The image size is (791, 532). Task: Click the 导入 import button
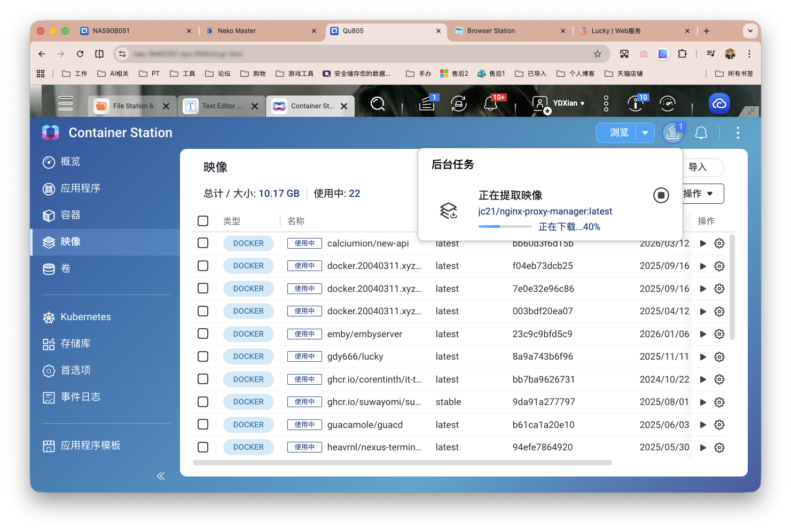[700, 168]
